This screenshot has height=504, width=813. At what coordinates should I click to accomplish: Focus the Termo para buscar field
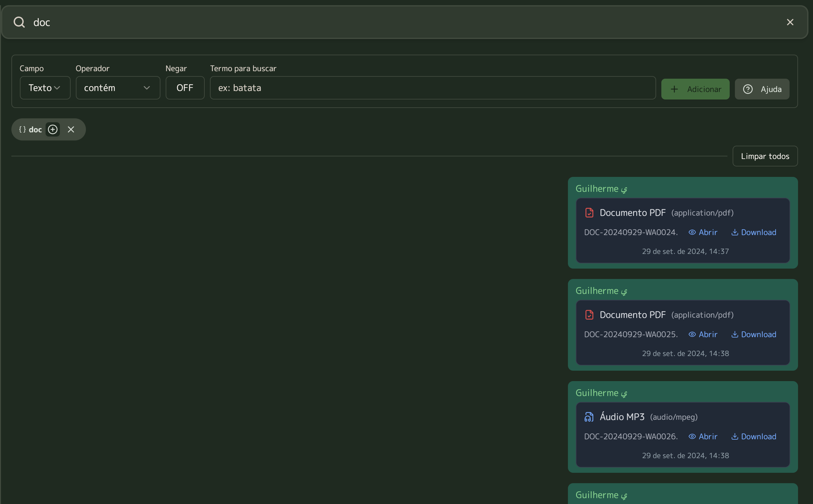tap(432, 88)
